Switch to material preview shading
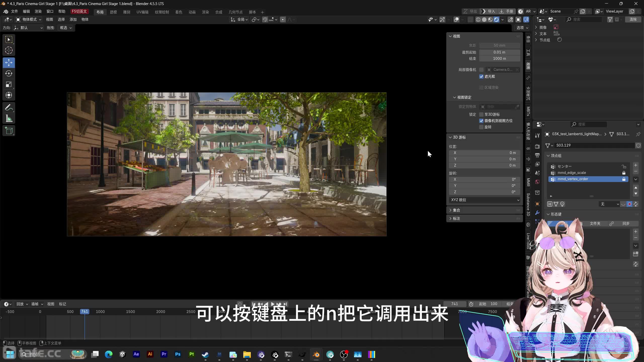This screenshot has width=644, height=362. point(490,20)
